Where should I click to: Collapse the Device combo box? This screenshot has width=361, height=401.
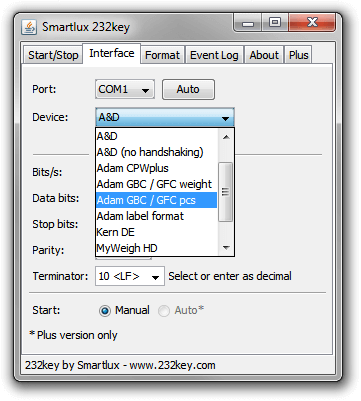[165, 117]
